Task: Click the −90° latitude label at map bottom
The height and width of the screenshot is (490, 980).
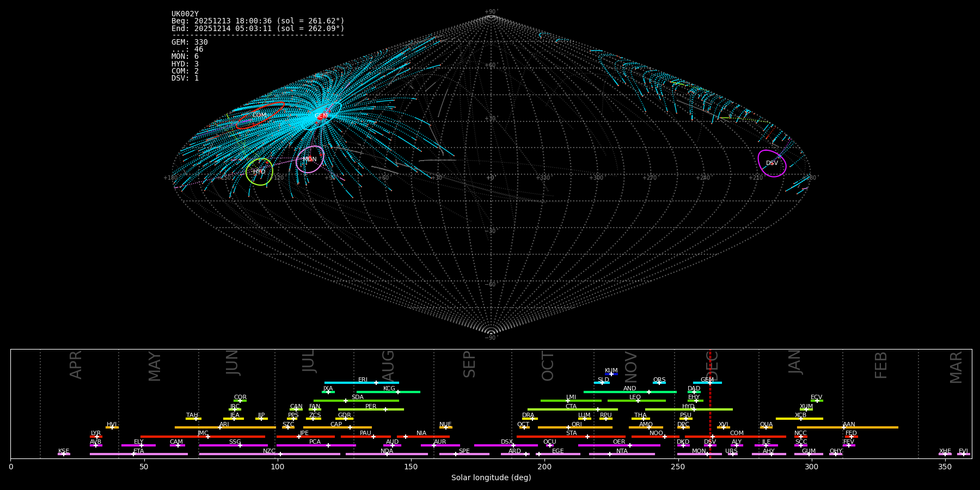Action: click(491, 338)
